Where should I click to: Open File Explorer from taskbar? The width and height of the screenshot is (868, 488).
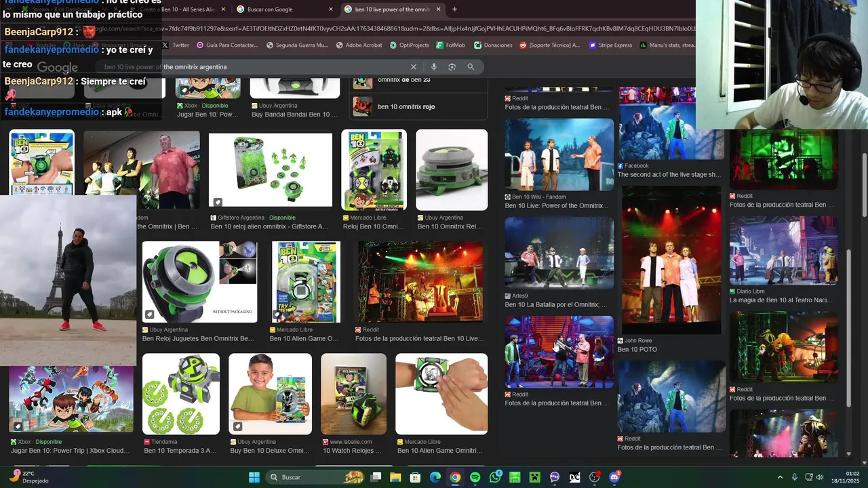coord(395,477)
